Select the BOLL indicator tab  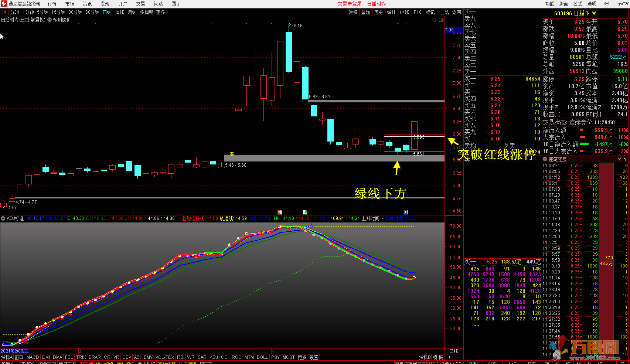(262, 357)
